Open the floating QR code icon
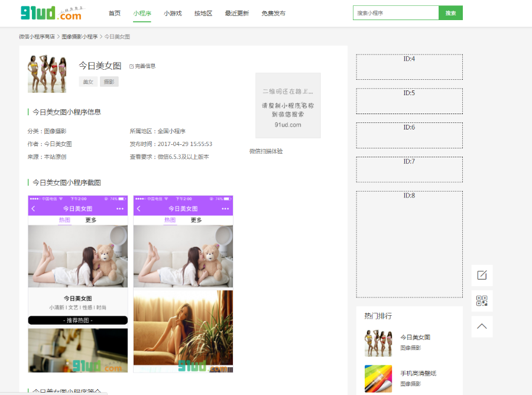Image resolution: width=532 pixels, height=395 pixels. click(482, 301)
